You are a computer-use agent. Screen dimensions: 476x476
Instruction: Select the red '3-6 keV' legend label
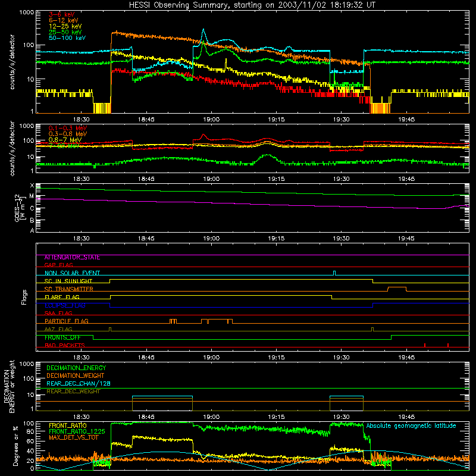pyautogui.click(x=61, y=14)
